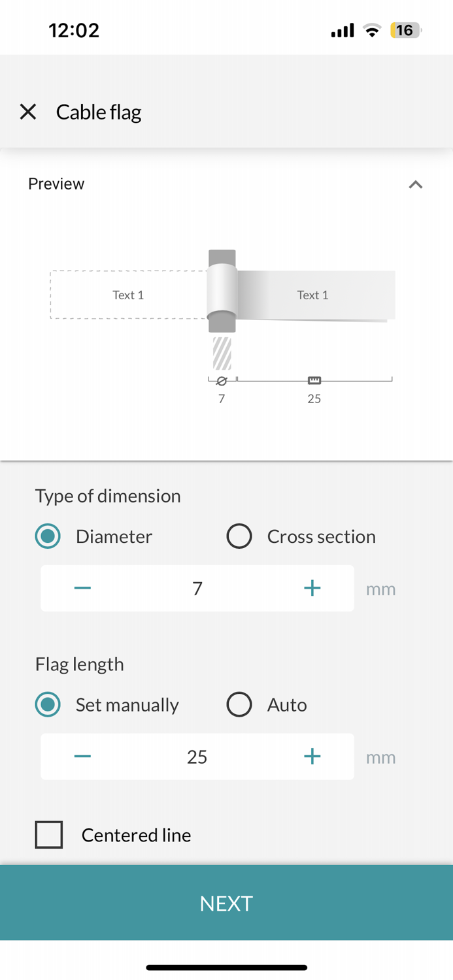Close the Cable flag screen
453x980 pixels.
tap(28, 112)
